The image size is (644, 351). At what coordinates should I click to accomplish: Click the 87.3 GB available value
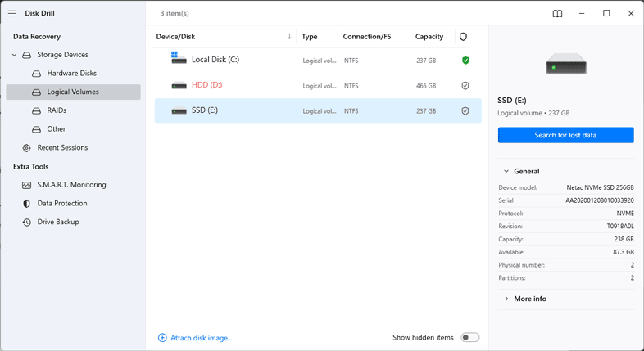click(x=624, y=252)
